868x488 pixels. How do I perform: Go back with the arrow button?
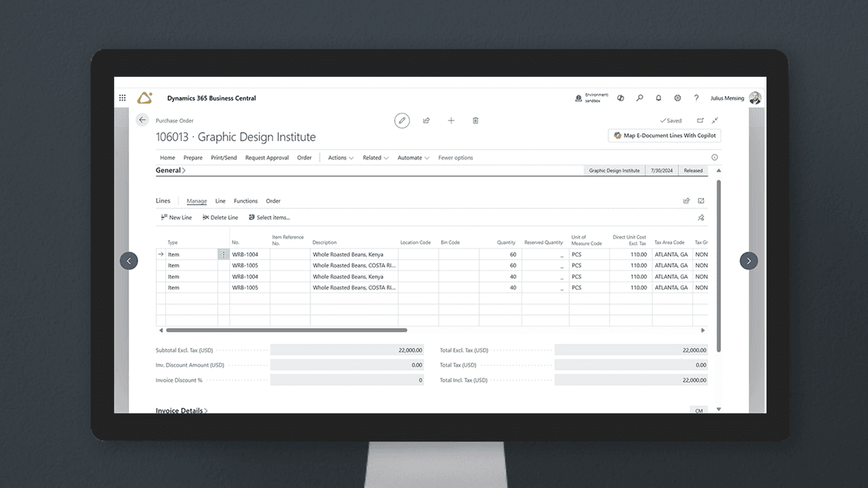142,120
